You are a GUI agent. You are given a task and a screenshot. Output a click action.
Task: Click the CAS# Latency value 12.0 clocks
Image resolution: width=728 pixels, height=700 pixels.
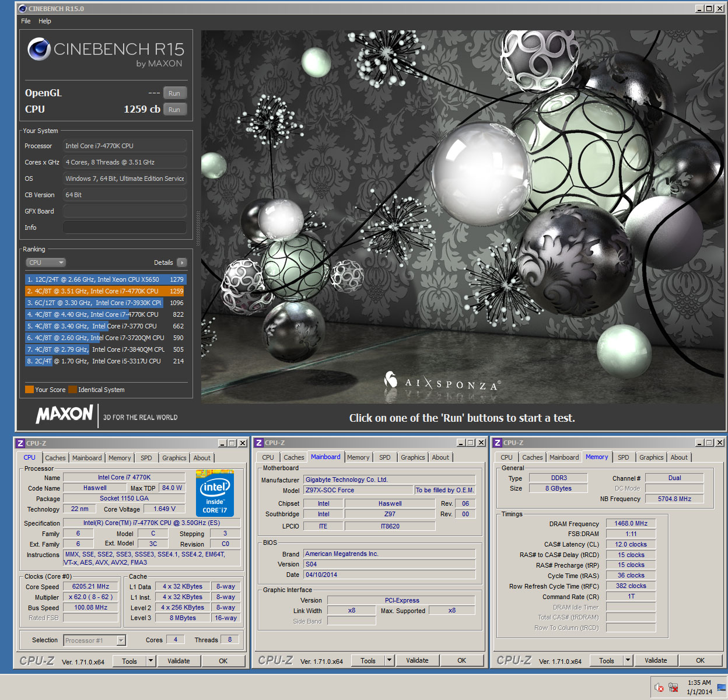pos(631,544)
